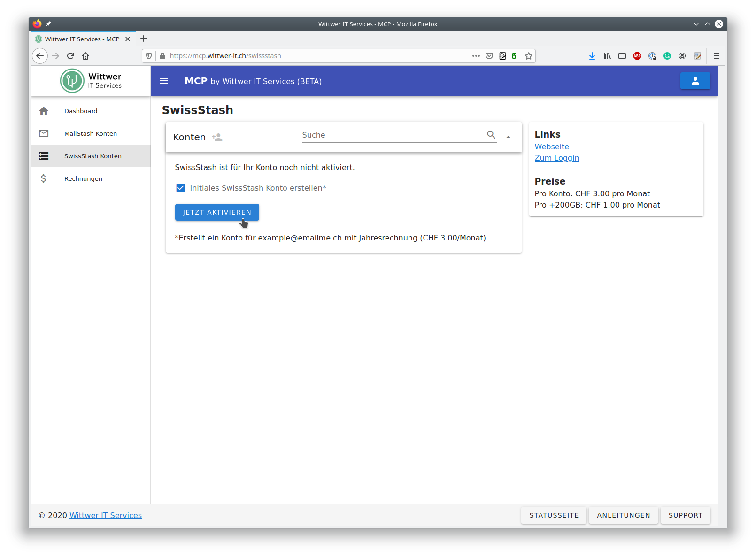
Task: Reload the page with refresh icon
Action: (70, 56)
